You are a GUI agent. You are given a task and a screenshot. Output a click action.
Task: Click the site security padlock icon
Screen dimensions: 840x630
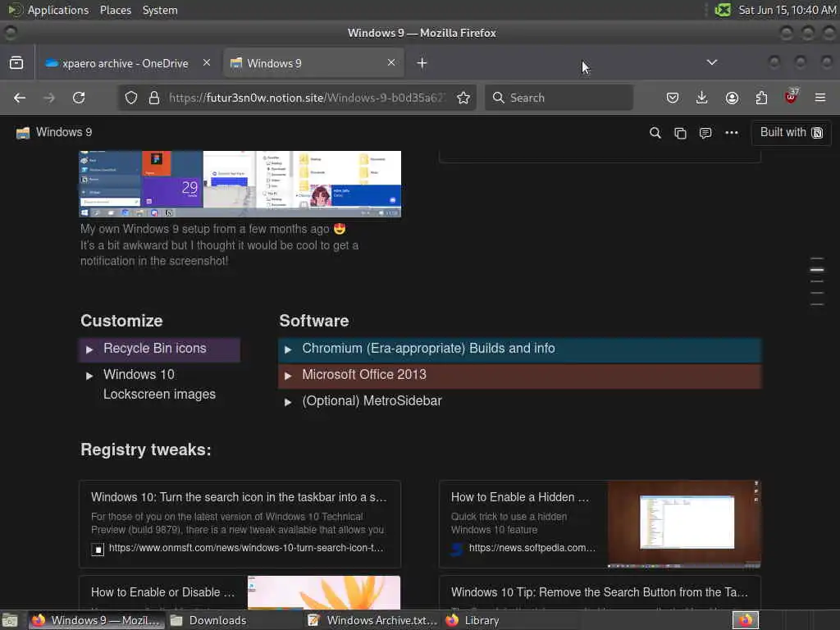[x=153, y=98]
